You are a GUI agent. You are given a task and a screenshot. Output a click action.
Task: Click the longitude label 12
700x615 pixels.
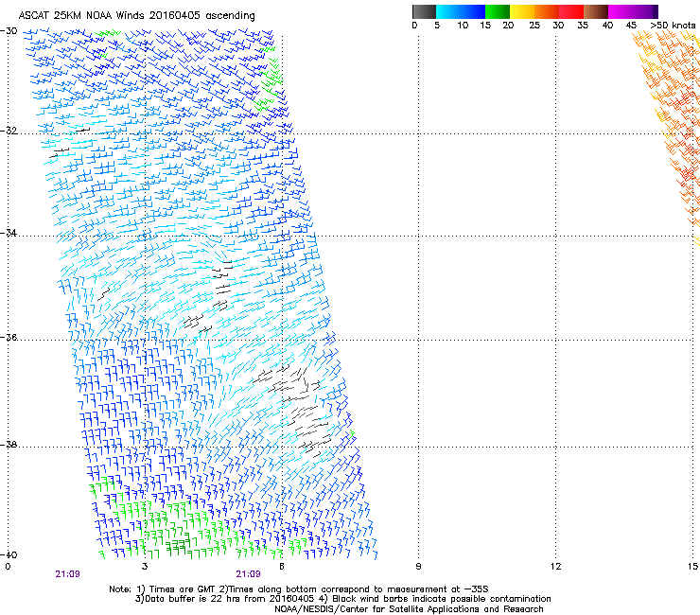coord(555,567)
